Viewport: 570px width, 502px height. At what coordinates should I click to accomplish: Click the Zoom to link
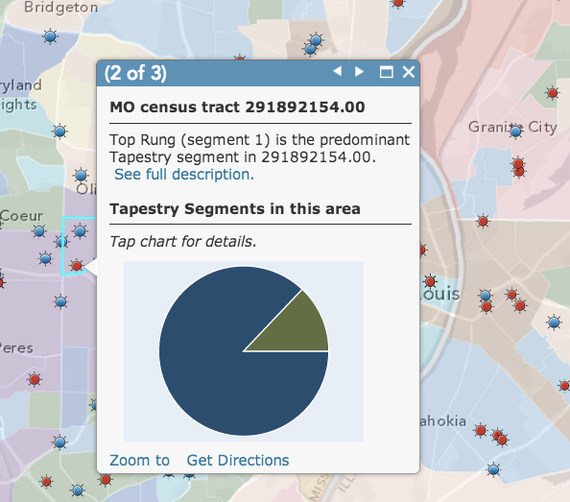(x=140, y=460)
